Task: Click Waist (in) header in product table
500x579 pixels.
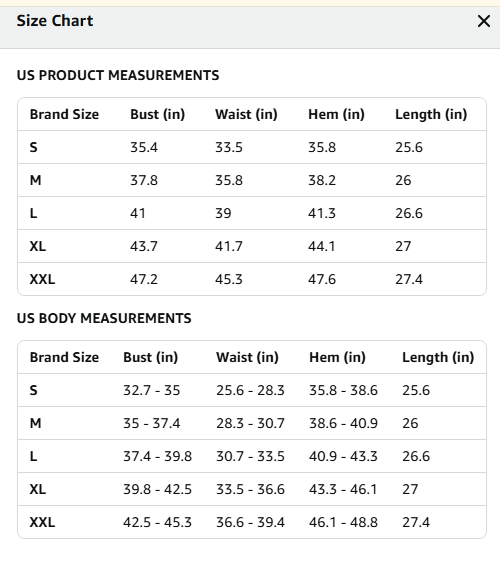Action: pyautogui.click(x=246, y=114)
